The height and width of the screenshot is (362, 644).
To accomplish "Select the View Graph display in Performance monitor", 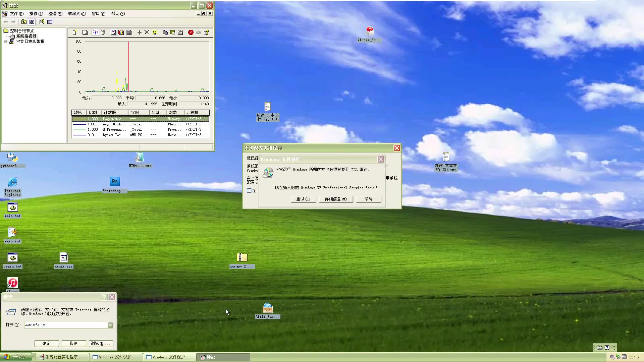I will click(x=113, y=33).
